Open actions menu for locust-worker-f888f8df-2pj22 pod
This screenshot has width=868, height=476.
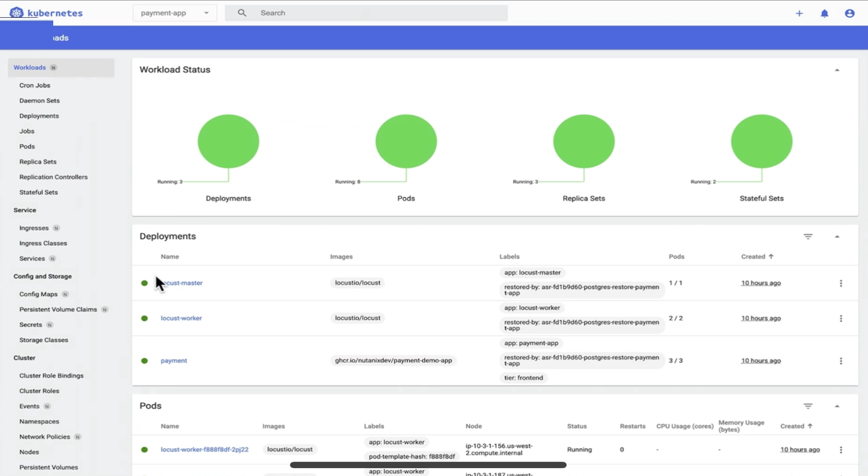841,450
